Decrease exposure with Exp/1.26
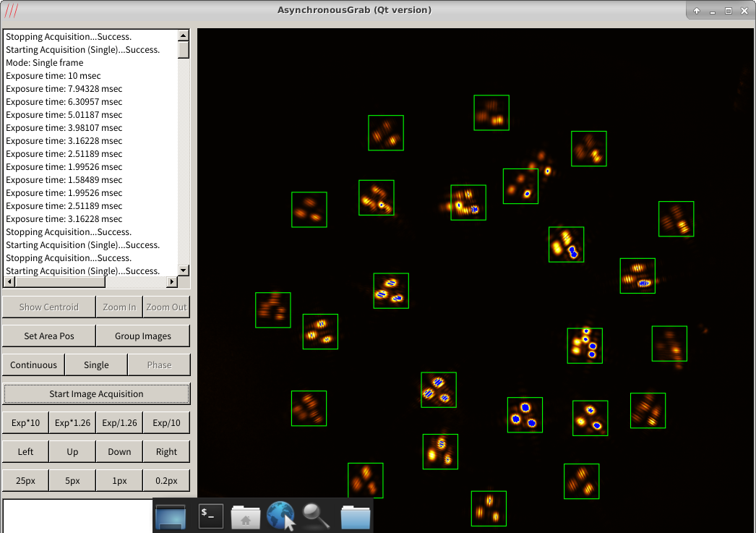This screenshot has width=756, height=533. [119, 423]
